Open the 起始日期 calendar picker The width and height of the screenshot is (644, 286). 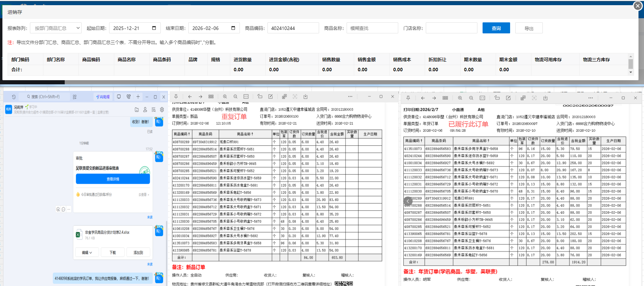pos(154,28)
